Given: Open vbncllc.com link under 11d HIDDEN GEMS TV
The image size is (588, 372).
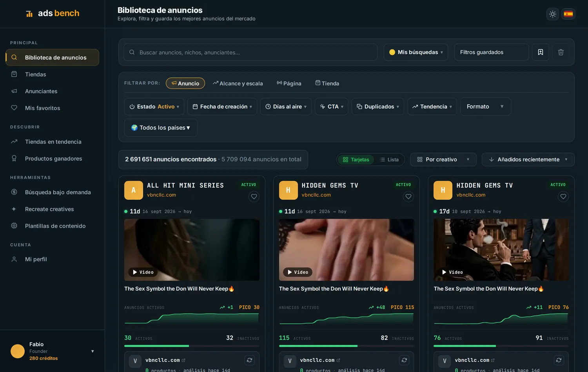Looking at the screenshot, I should click(316, 195).
